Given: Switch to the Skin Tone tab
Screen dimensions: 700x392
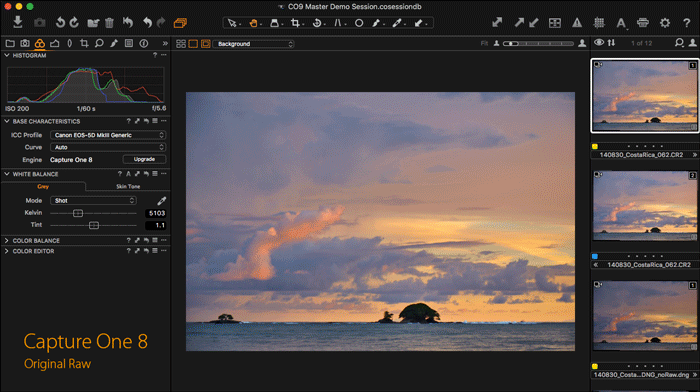Looking at the screenshot, I should click(128, 186).
